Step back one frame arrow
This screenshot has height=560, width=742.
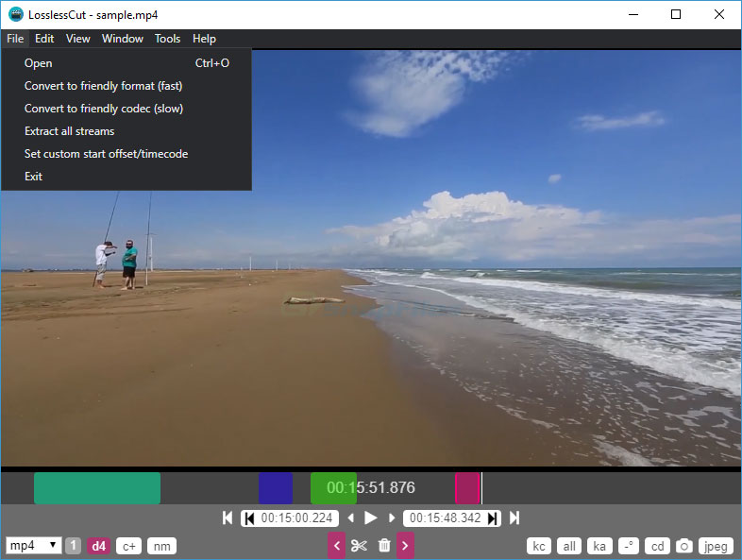[350, 518]
